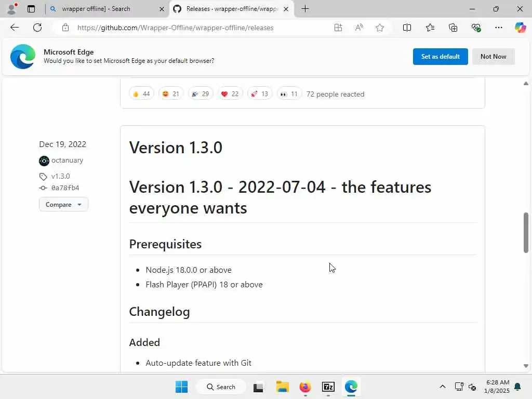This screenshot has width=532, height=399.
Task: Click the page vertical scrollbar thumb
Action: click(526, 232)
